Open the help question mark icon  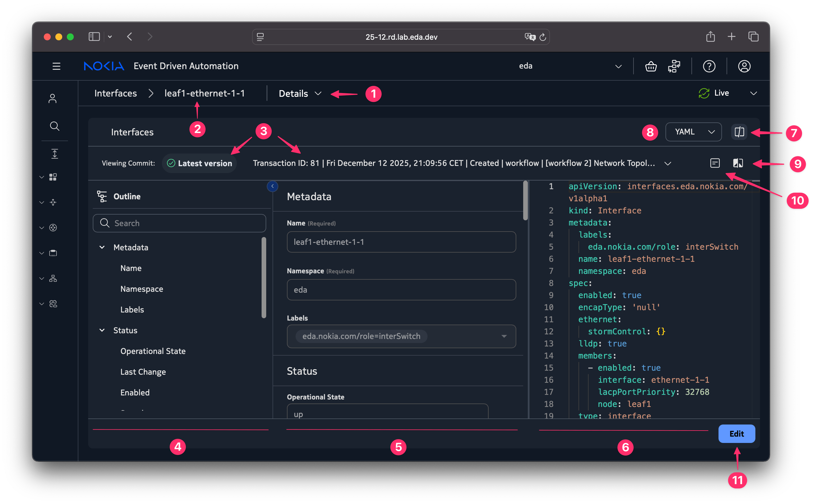pos(709,66)
